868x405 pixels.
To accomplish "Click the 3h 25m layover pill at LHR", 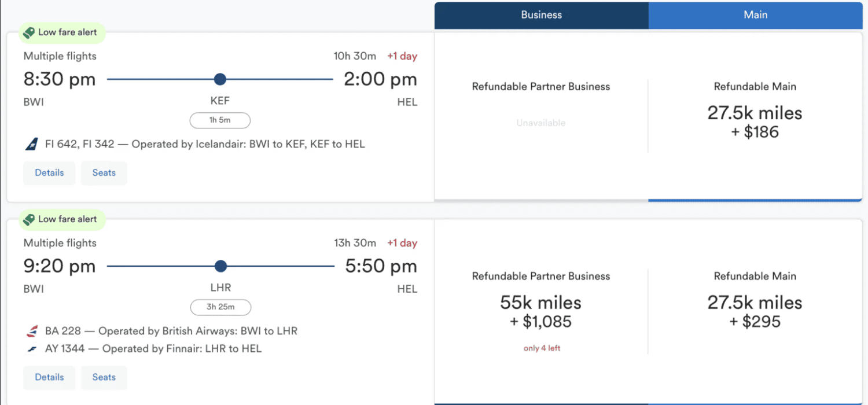I will pyautogui.click(x=220, y=307).
